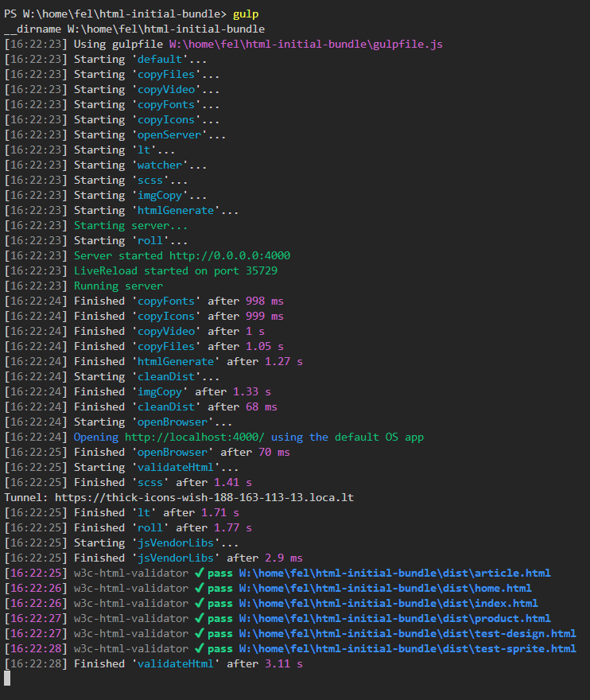Viewport: 590px width, 700px height.
Task: Click the pink [16:22:25] timestamp on article.html line
Action: point(36,574)
